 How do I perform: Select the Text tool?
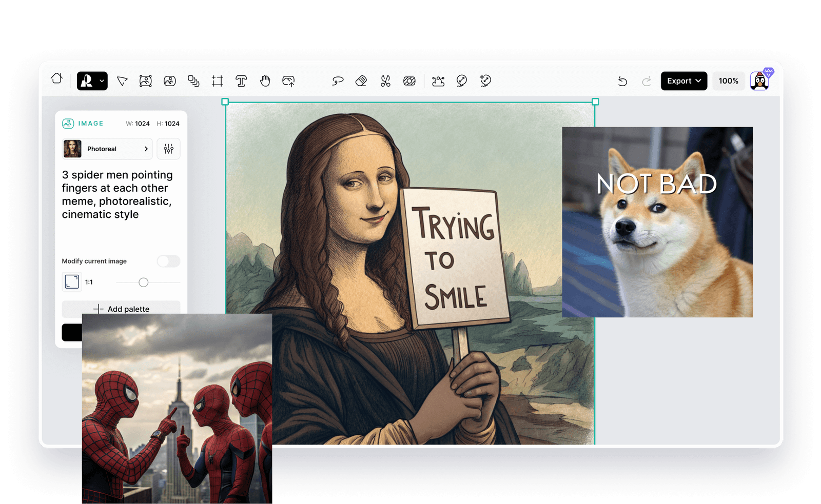241,81
